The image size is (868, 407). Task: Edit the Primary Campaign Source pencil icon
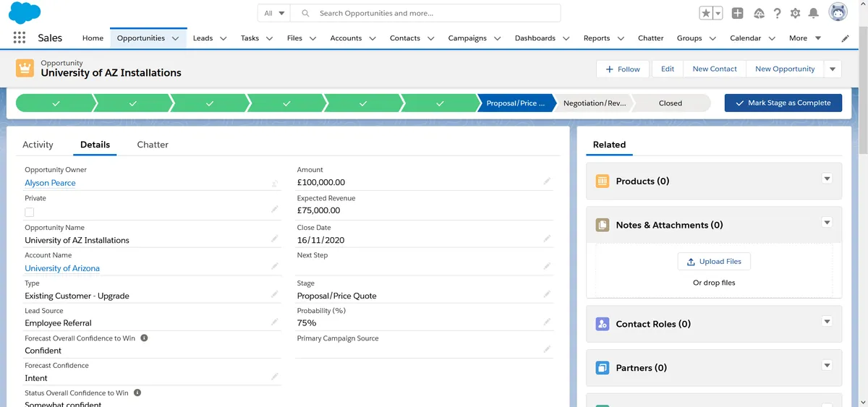coord(547,349)
